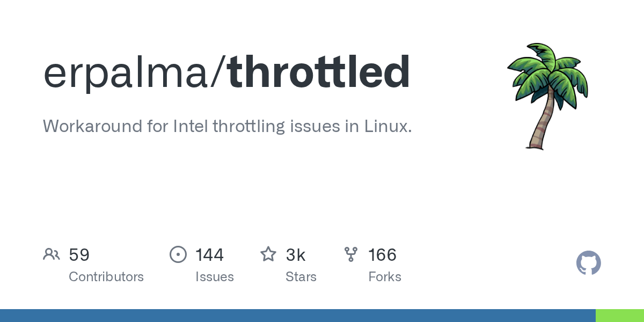Image resolution: width=644 pixels, height=322 pixels.
Task: Click the Stars star icon
Action: point(268,254)
